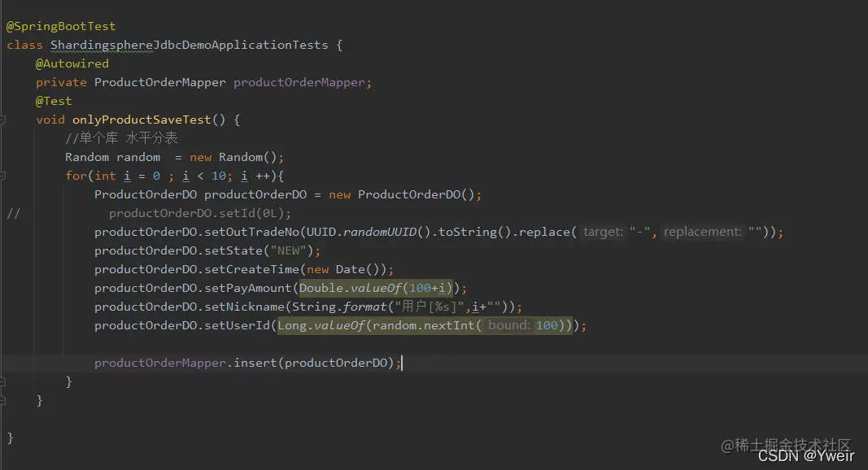Click the int keyword in the for loop
This screenshot has height=470, width=868.
point(105,176)
